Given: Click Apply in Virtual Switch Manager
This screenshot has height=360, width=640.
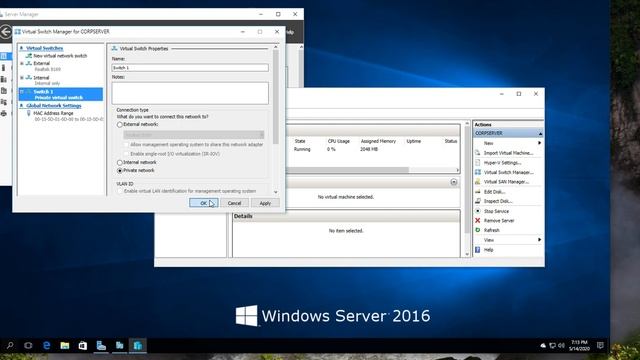Looking at the screenshot, I should point(265,203).
